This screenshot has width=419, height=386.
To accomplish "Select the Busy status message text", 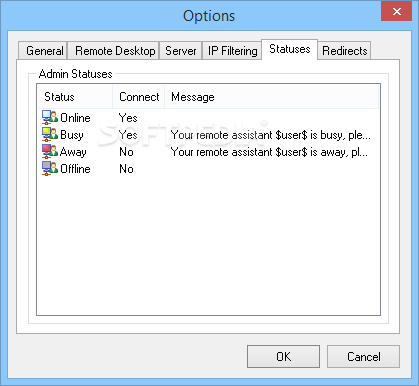I will [x=270, y=135].
